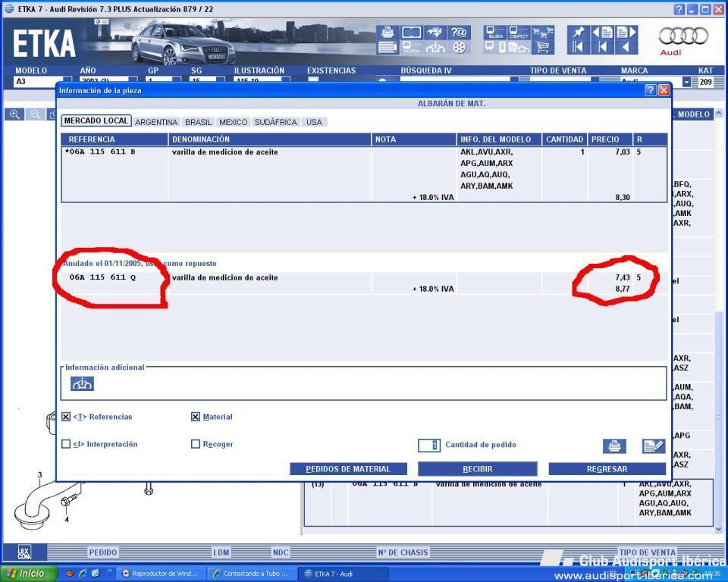728x582 pixels.
Task: Switch to the MEXICO tab
Action: pyautogui.click(x=233, y=122)
